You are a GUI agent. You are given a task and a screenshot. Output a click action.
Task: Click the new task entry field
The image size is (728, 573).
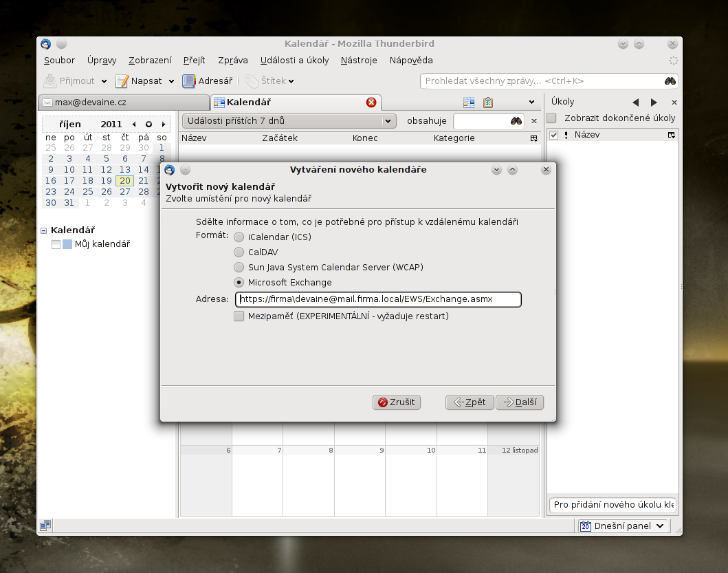click(x=613, y=505)
